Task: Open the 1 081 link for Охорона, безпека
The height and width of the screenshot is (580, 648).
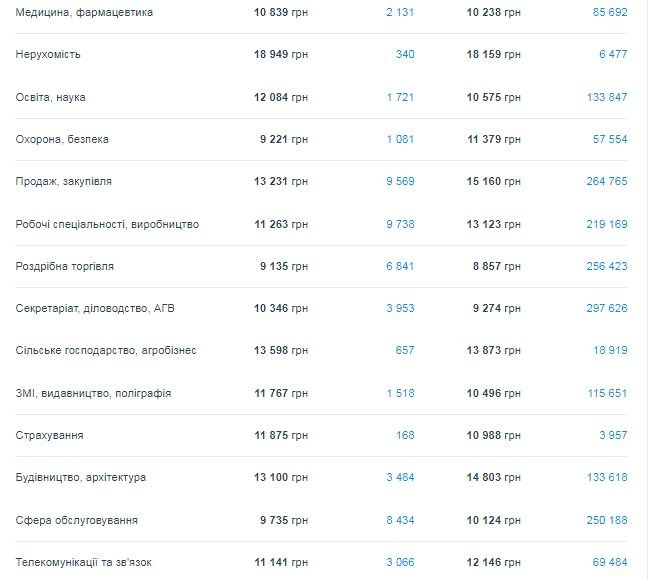Action: pos(400,139)
